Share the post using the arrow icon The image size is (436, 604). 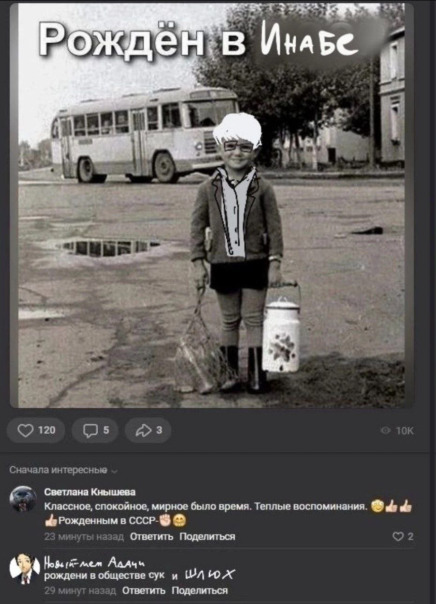click(148, 430)
